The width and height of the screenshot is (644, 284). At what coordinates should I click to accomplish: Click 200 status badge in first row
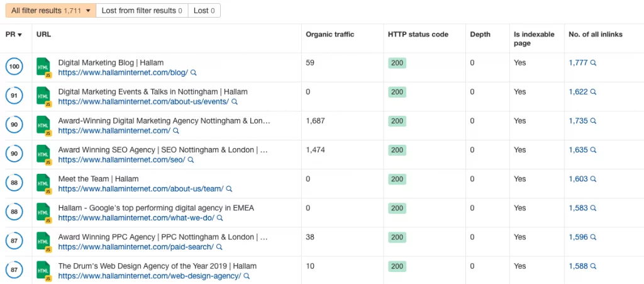pos(397,63)
